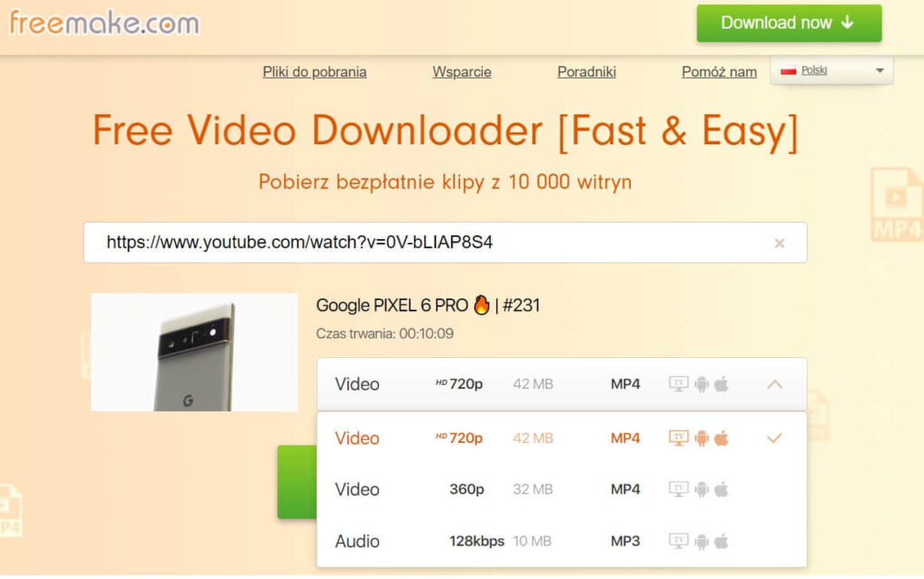
Task: Click orange Android icon in 720p option
Action: [x=701, y=438]
